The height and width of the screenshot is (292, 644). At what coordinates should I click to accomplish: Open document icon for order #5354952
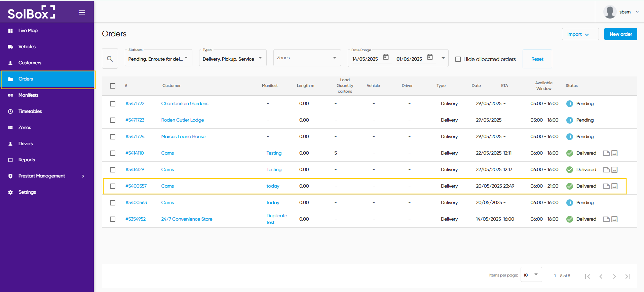[606, 219]
